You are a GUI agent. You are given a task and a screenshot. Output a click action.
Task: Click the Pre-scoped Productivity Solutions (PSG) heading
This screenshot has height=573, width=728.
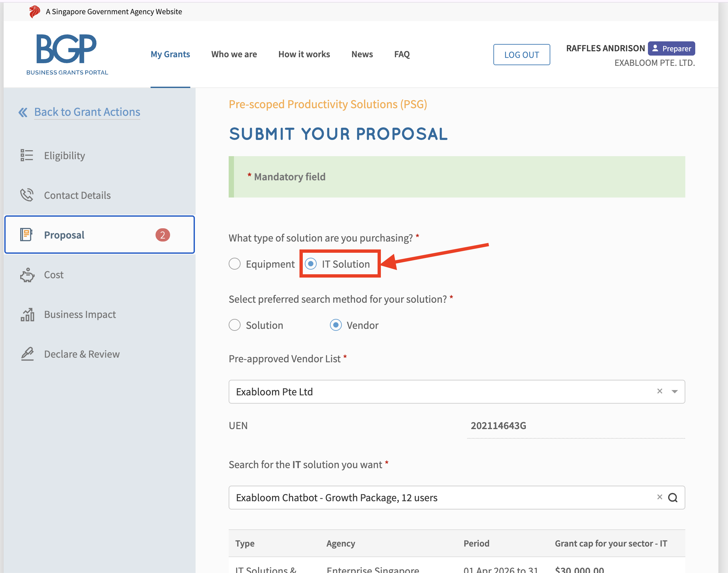(328, 104)
